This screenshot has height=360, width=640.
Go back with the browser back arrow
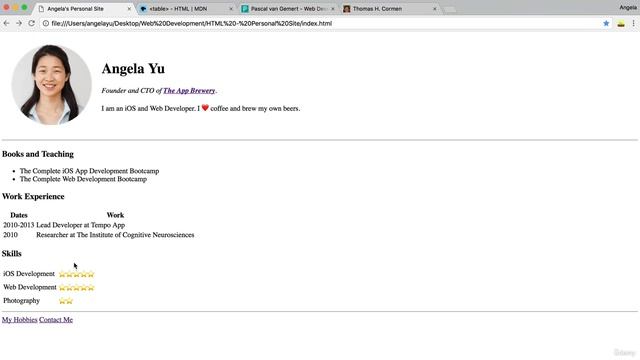pyautogui.click(x=6, y=23)
